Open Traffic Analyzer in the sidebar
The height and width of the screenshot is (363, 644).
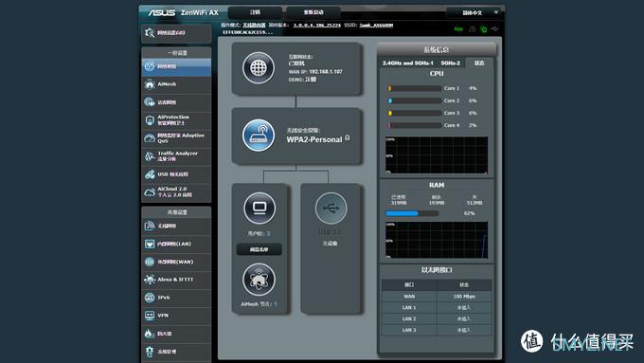click(176, 156)
